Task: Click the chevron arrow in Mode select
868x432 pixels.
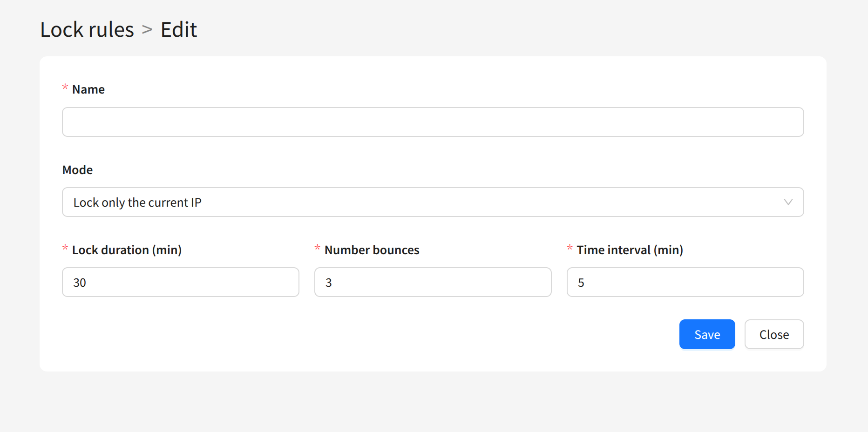Action: [x=788, y=202]
